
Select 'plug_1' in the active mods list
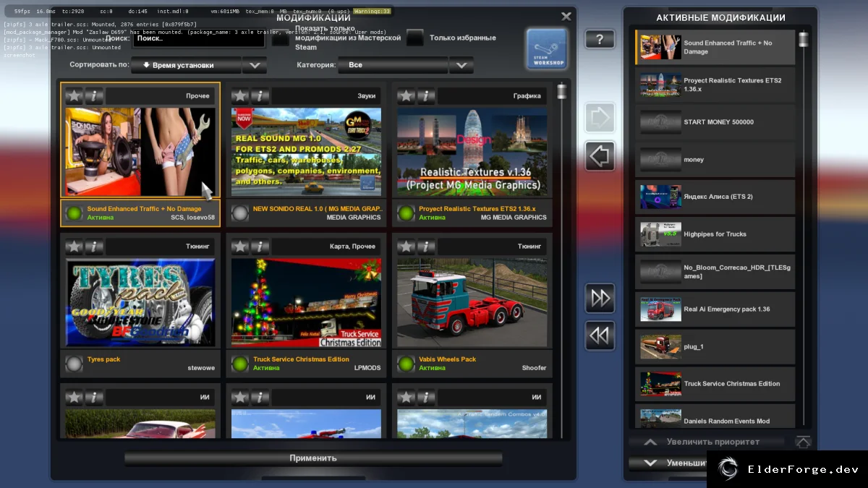[x=715, y=347]
